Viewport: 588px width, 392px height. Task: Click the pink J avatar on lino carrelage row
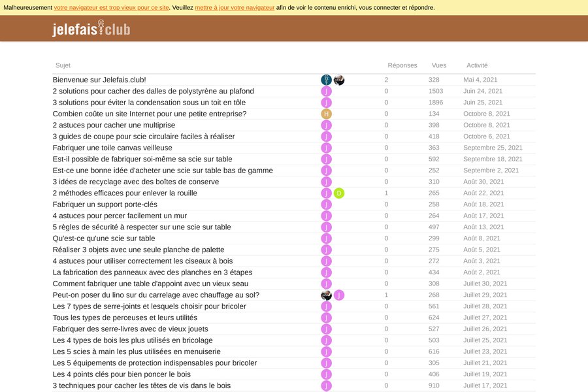(x=339, y=295)
